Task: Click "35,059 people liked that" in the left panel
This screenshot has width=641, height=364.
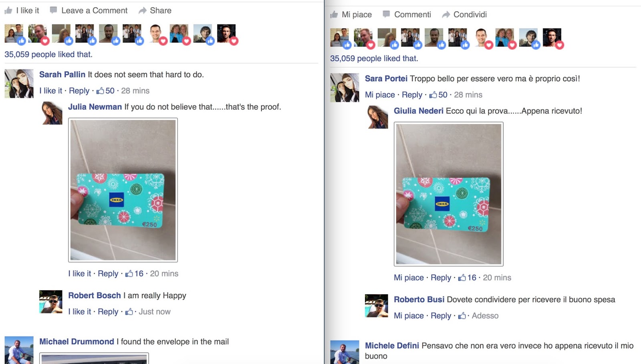Action: pos(48,54)
